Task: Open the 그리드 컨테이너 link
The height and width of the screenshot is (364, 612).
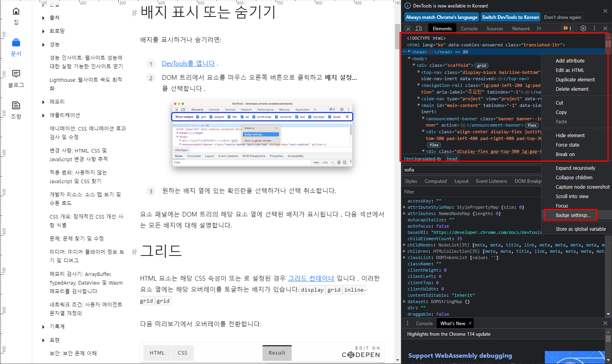Action: point(311,278)
